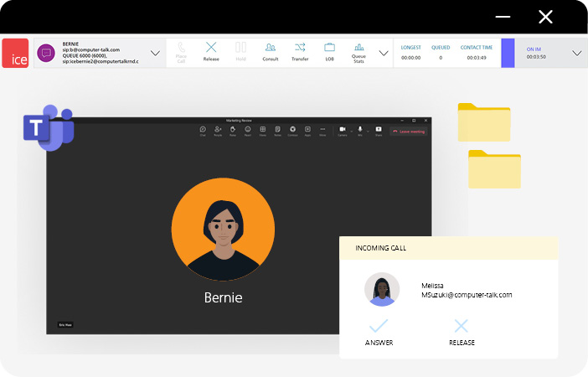Open the View menu in Teams meeting
Image resolution: width=588 pixels, height=377 pixels.
262,130
